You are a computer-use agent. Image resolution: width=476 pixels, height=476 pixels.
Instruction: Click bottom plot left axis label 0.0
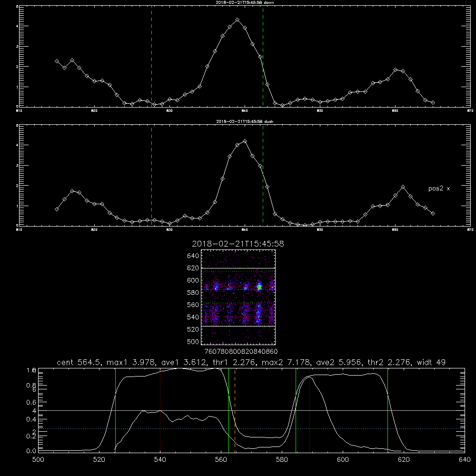point(32,451)
